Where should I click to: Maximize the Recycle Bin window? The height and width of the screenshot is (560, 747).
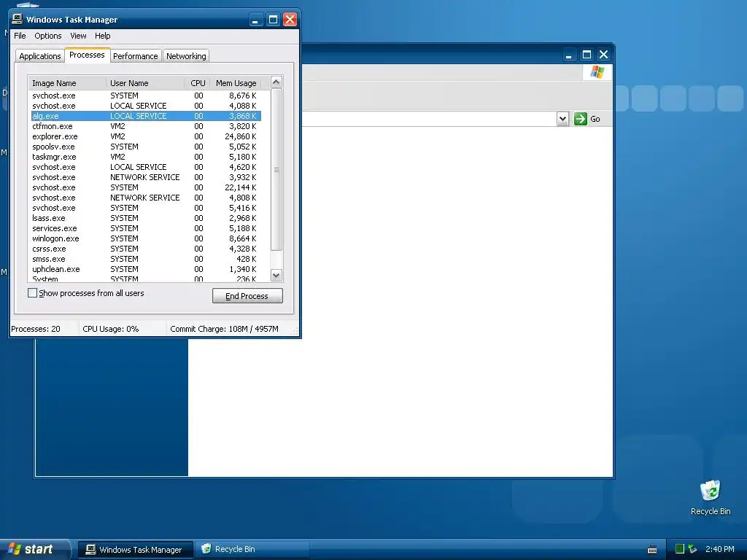click(587, 55)
